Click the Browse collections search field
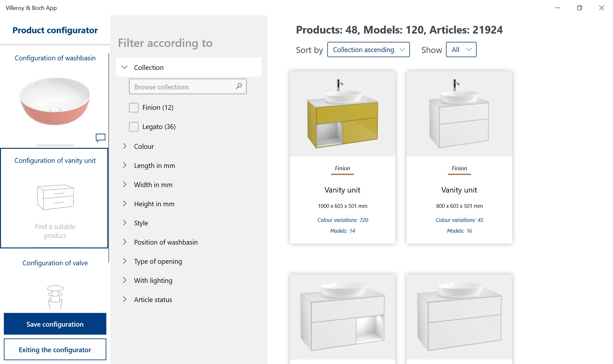 point(182,87)
